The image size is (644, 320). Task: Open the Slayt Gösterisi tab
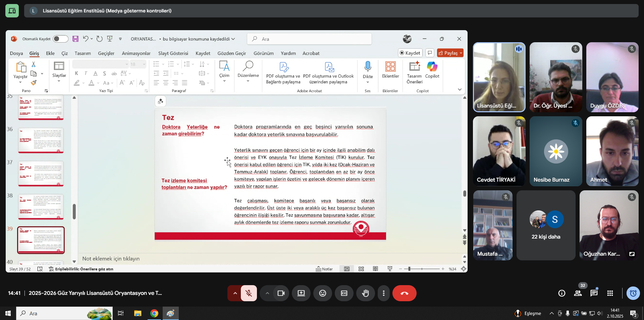pos(173,53)
